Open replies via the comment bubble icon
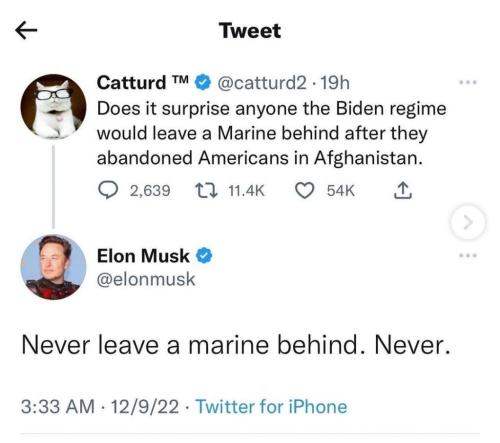 [108, 190]
